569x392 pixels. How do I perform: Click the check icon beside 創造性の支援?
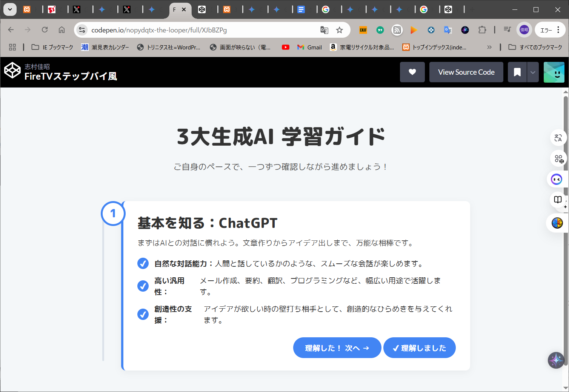coord(143,314)
